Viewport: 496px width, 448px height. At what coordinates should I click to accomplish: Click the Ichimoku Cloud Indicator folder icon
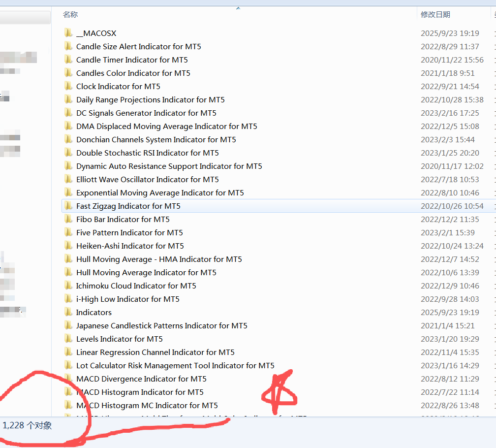[68, 286]
